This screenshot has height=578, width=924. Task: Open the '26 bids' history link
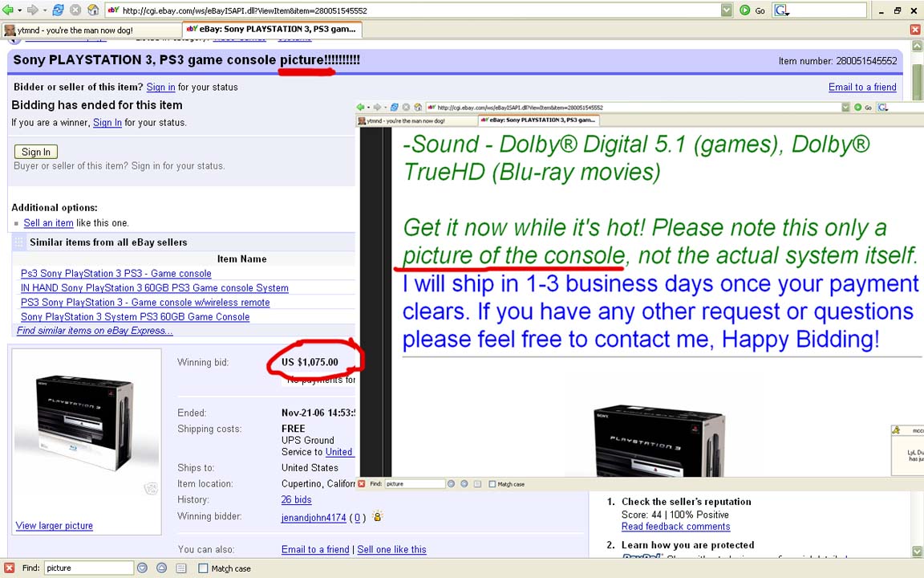(x=297, y=499)
